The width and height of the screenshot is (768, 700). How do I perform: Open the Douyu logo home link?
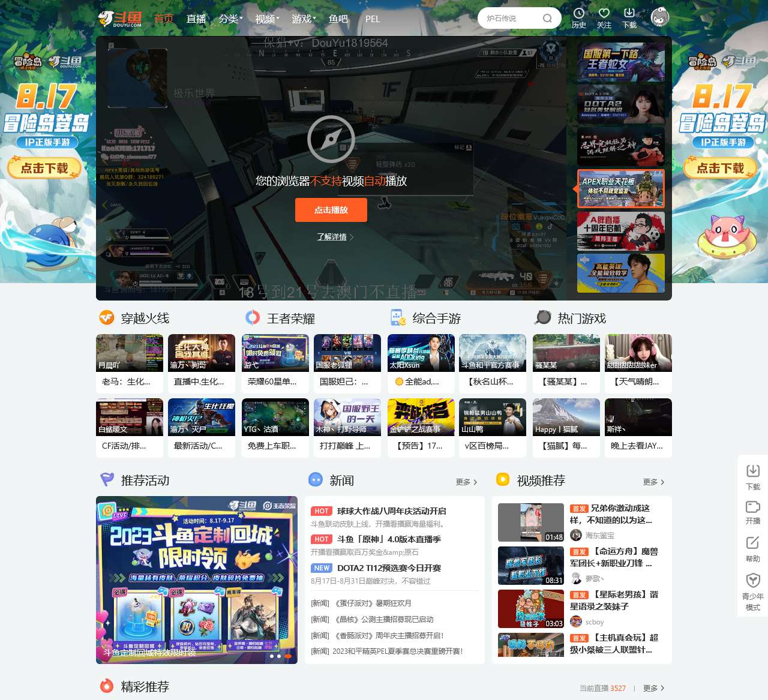point(120,18)
